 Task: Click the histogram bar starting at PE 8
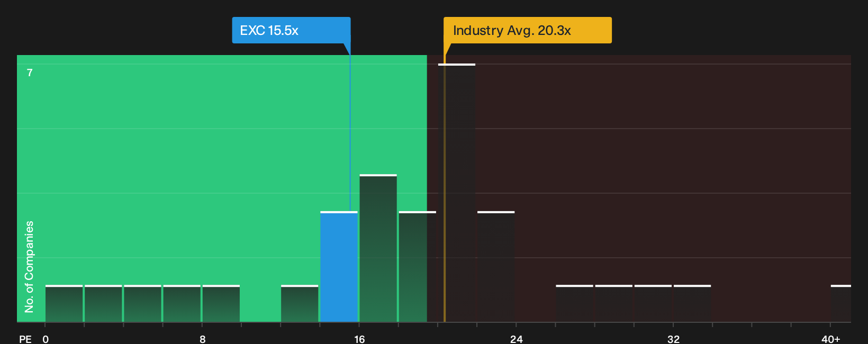(221, 303)
